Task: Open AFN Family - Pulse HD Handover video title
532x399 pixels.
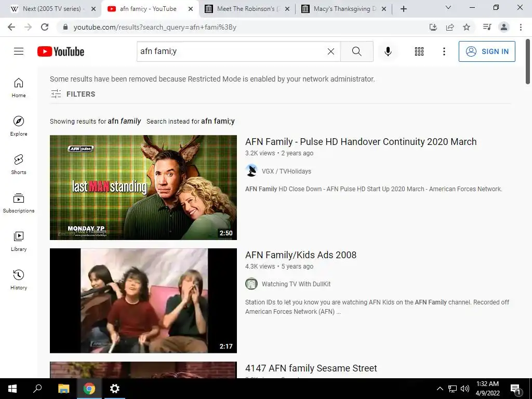Action: (x=361, y=141)
